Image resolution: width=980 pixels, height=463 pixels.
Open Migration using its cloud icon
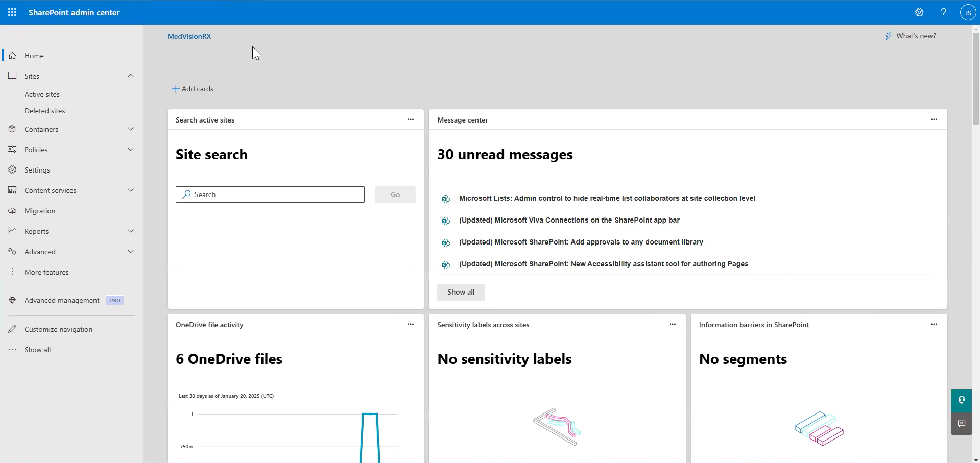13,210
